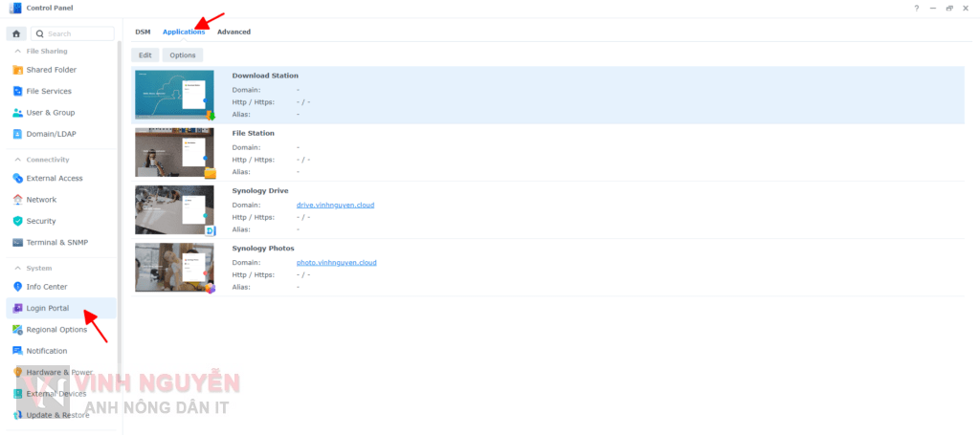980x435 pixels.
Task: Open the Notification settings
Action: pos(47,351)
